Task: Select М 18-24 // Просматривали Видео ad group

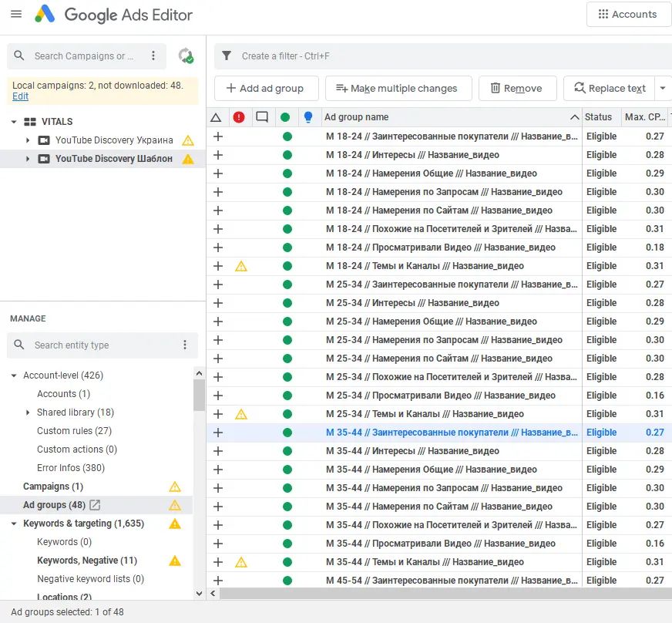Action: 441,248
